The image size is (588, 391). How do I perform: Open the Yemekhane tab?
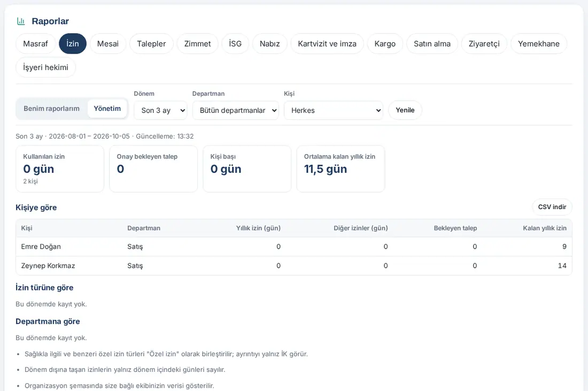(x=539, y=43)
